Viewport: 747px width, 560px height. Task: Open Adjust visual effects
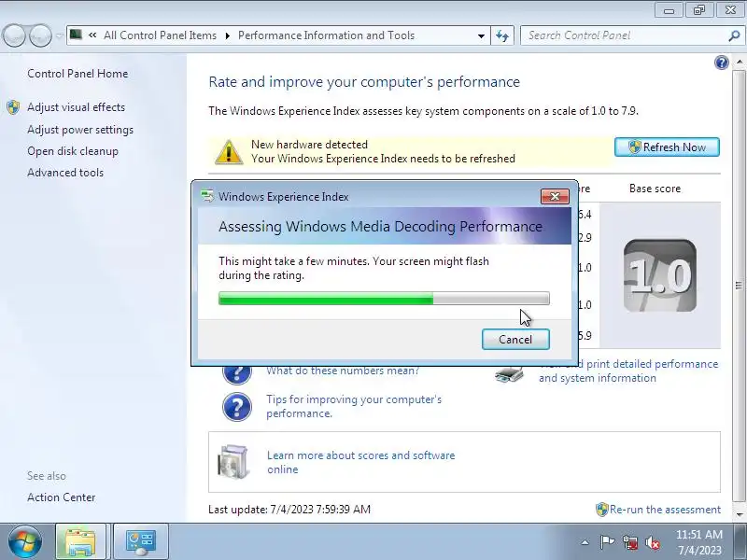(x=77, y=107)
